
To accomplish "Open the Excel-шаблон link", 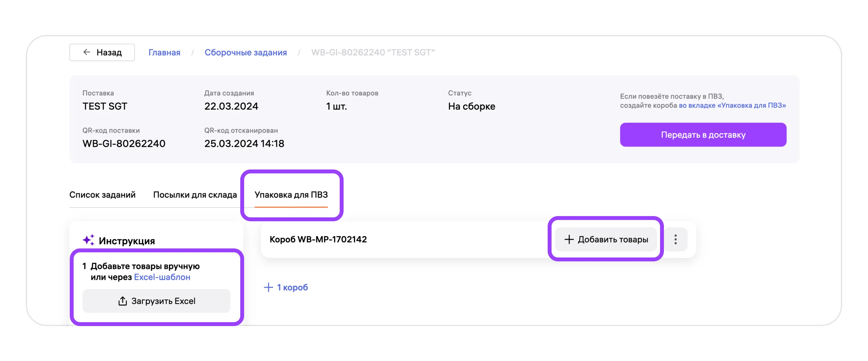I will coord(162,277).
